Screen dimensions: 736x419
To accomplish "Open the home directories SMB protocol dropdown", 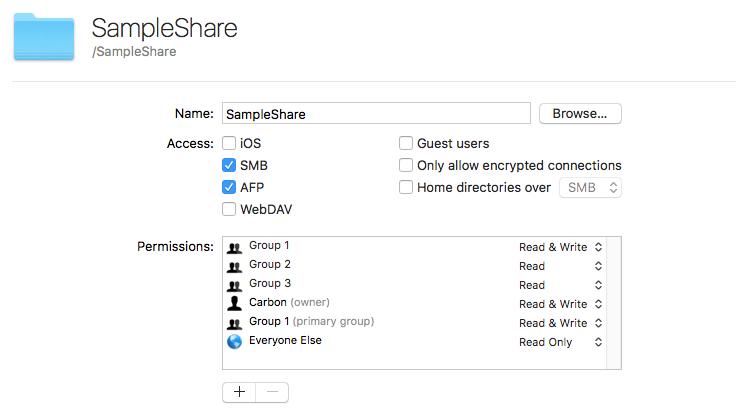I will [x=590, y=187].
